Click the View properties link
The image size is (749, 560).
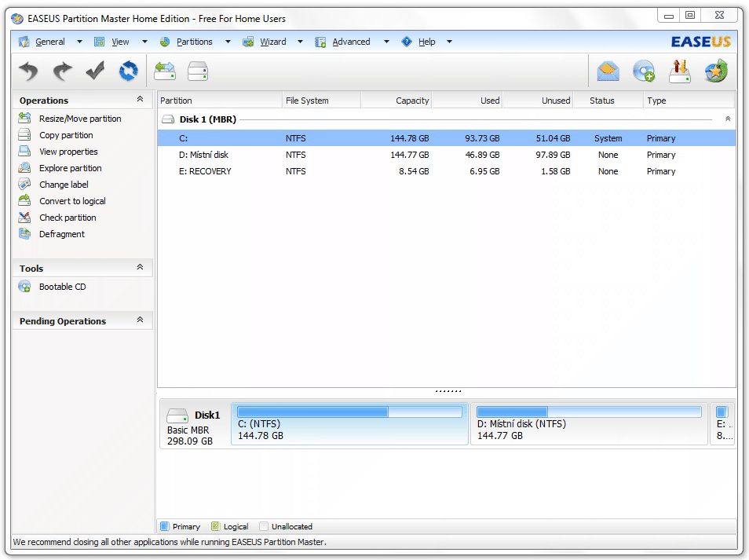(x=68, y=152)
